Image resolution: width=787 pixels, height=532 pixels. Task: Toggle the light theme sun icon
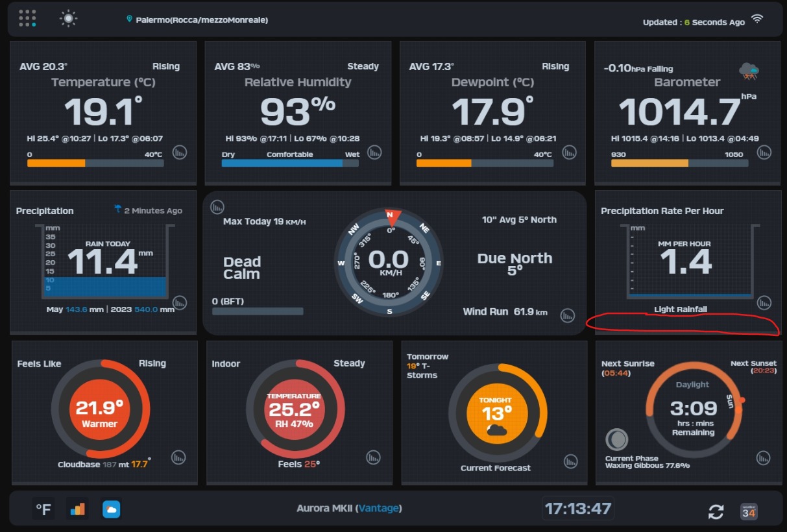68,18
